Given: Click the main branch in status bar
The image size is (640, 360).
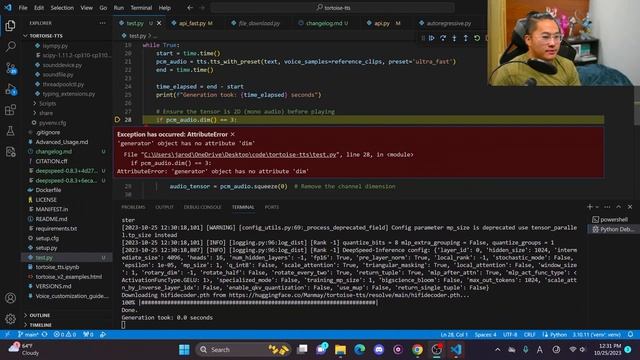Looking at the screenshot, I should pyautogui.click(x=28, y=334).
